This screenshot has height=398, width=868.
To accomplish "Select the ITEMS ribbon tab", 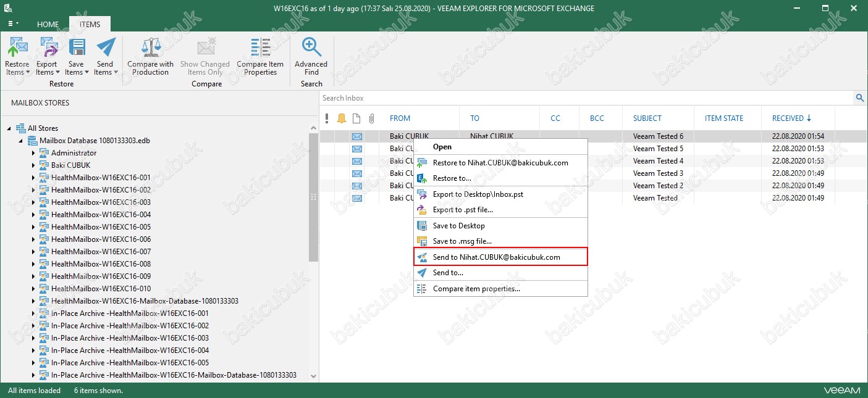I will click(x=90, y=24).
